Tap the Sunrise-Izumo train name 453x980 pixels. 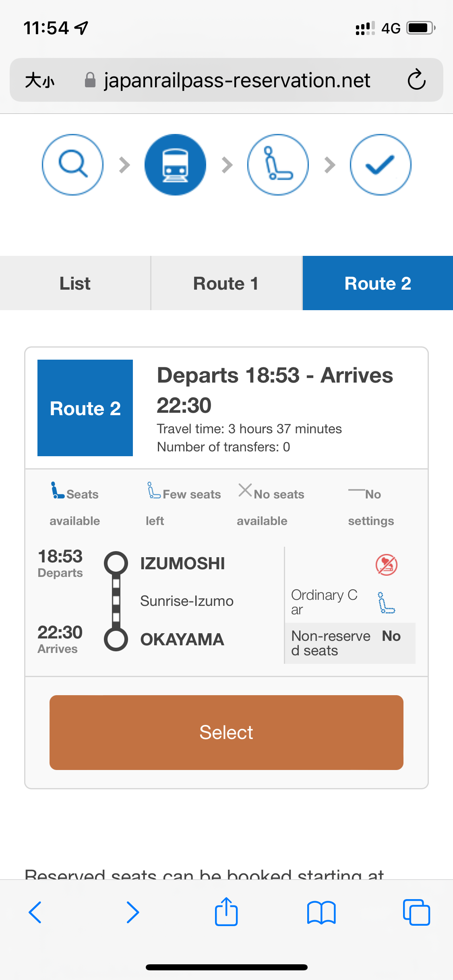tap(187, 601)
